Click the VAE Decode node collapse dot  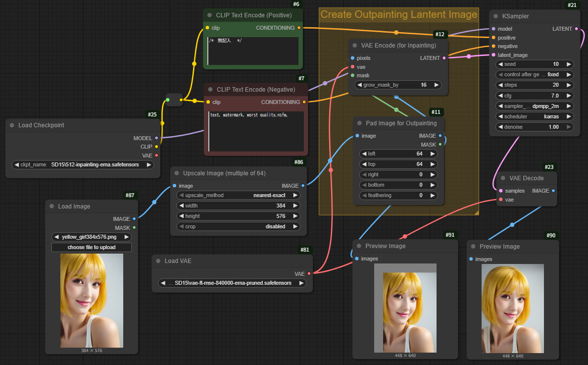tap(502, 178)
